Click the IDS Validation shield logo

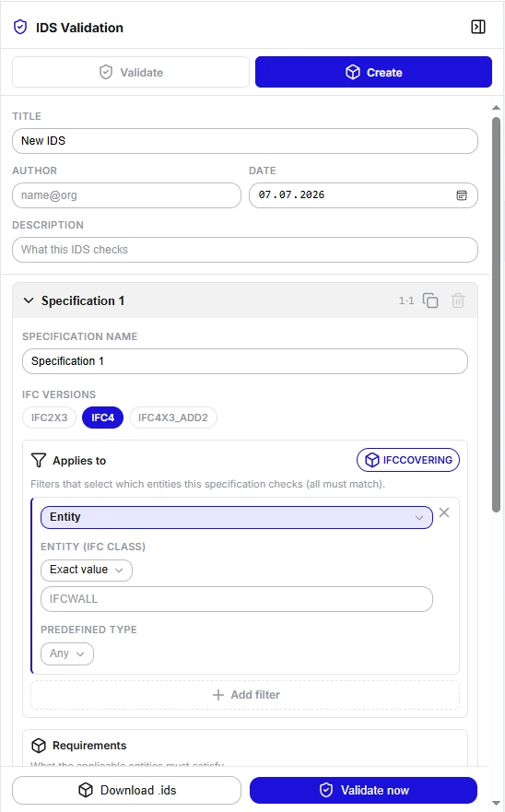tap(20, 27)
